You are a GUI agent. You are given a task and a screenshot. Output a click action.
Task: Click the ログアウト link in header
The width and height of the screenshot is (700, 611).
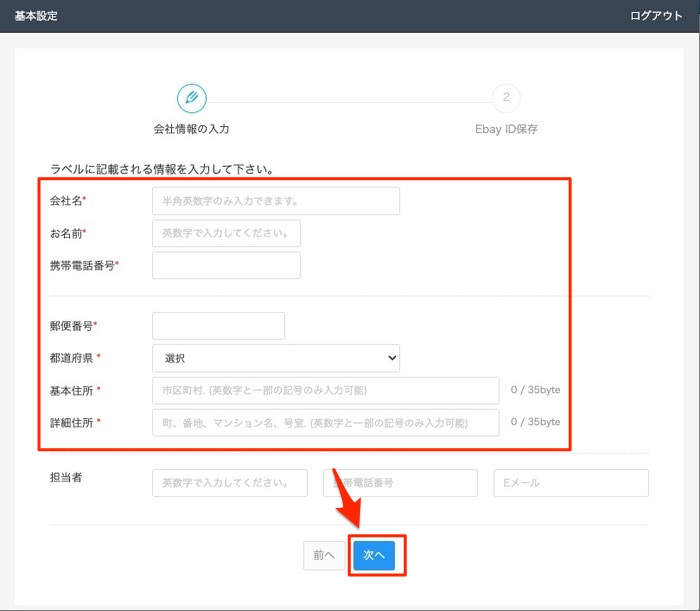(656, 16)
